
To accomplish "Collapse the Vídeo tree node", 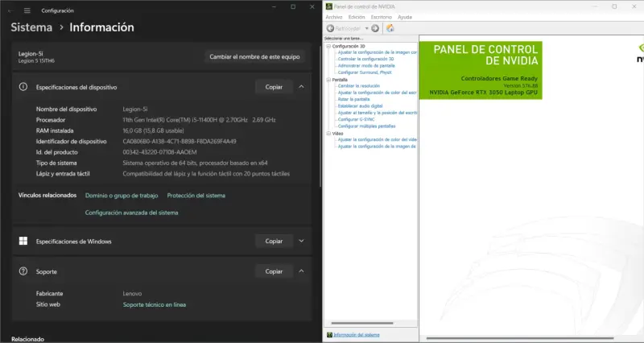I will [x=328, y=134].
